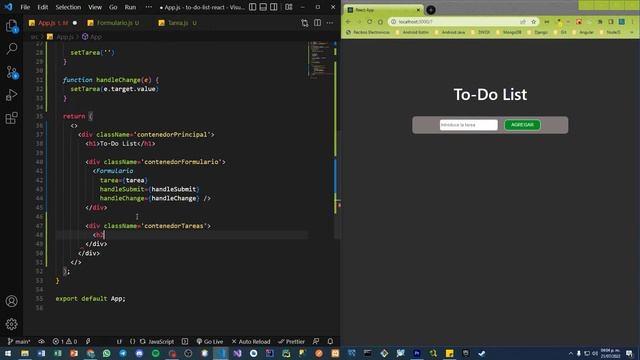Toggle the bottom panel layout icon
Image resolution: width=640 pixels, height=360 pixels.
coord(263,7)
